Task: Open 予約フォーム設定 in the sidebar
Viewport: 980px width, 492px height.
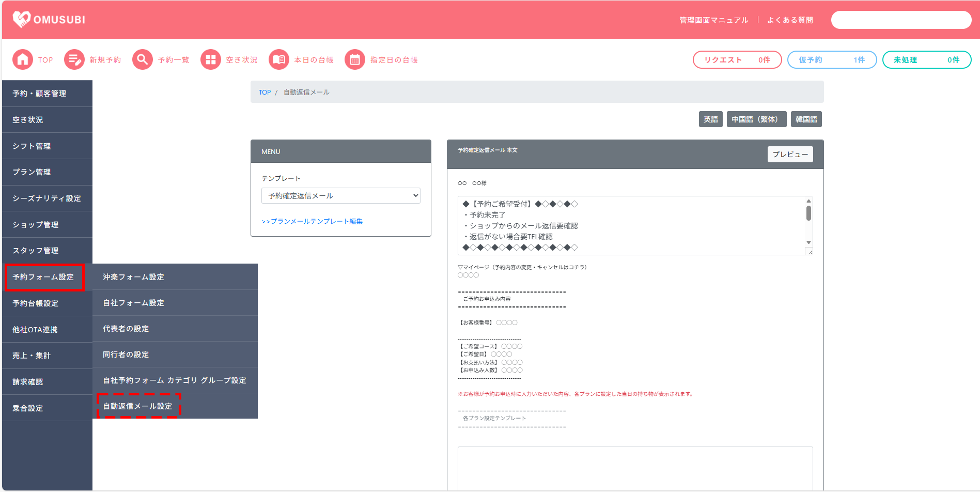Action: coord(44,277)
